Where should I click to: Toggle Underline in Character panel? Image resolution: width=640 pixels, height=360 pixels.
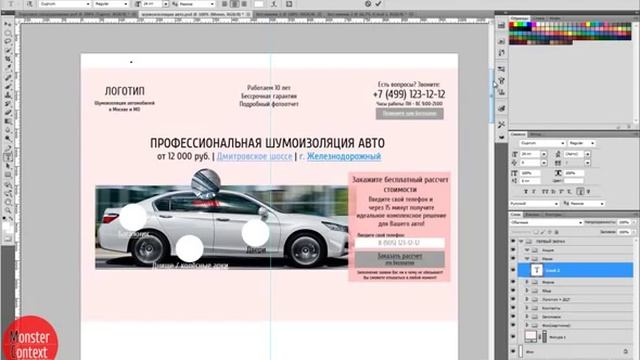[580, 191]
